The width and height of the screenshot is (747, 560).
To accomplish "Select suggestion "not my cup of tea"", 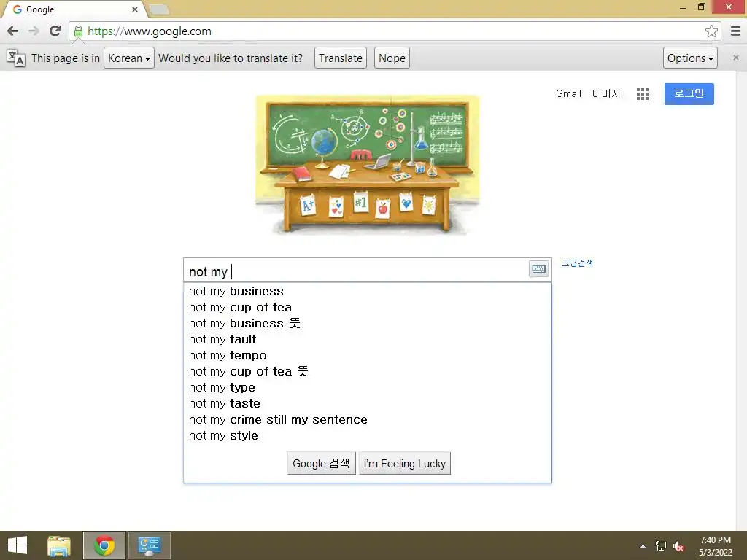I will tap(368, 307).
